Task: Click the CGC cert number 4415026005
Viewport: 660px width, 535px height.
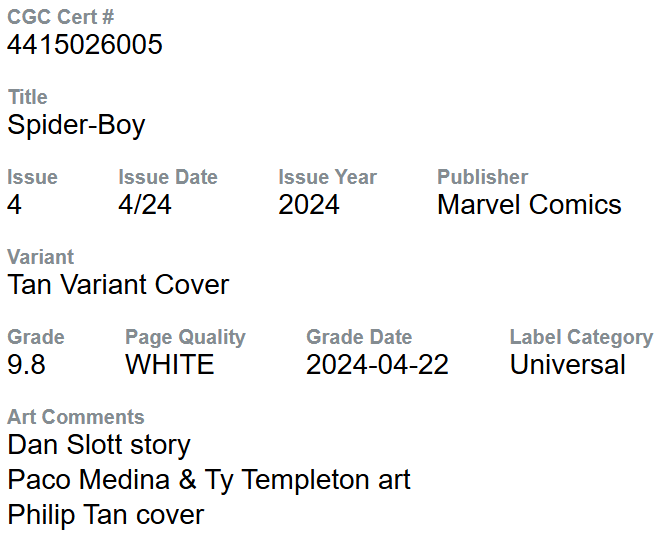Action: (85, 45)
